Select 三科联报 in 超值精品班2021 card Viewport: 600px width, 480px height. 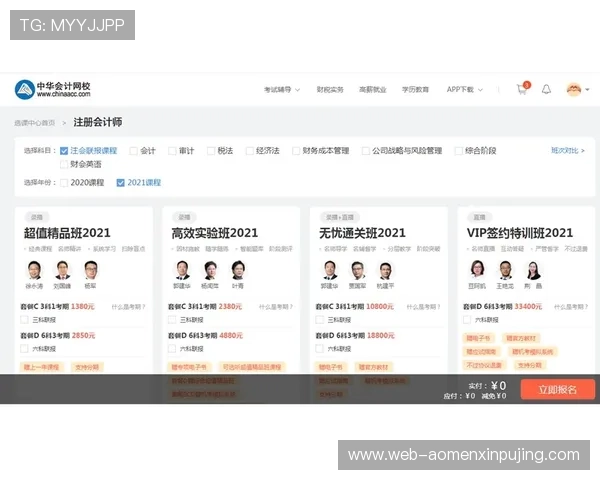click(x=24, y=320)
